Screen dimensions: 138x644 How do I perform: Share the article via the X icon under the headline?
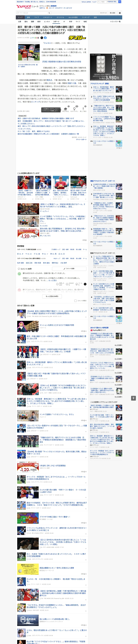[42, 38]
